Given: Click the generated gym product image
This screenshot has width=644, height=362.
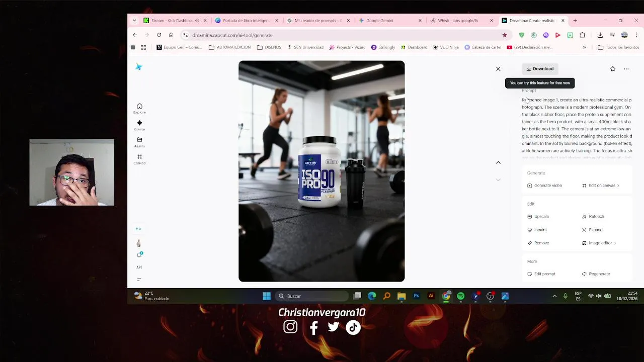Looking at the screenshot, I should (x=321, y=171).
